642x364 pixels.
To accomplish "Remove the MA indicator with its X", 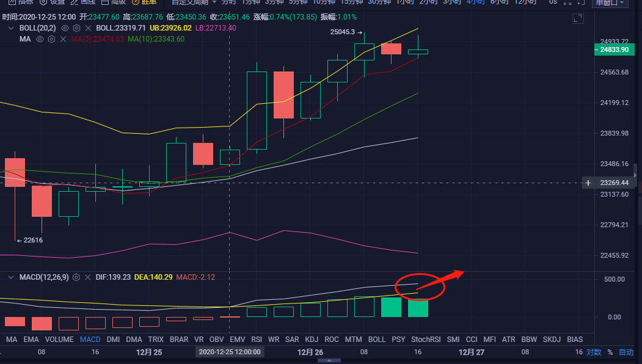I will 63,39.
